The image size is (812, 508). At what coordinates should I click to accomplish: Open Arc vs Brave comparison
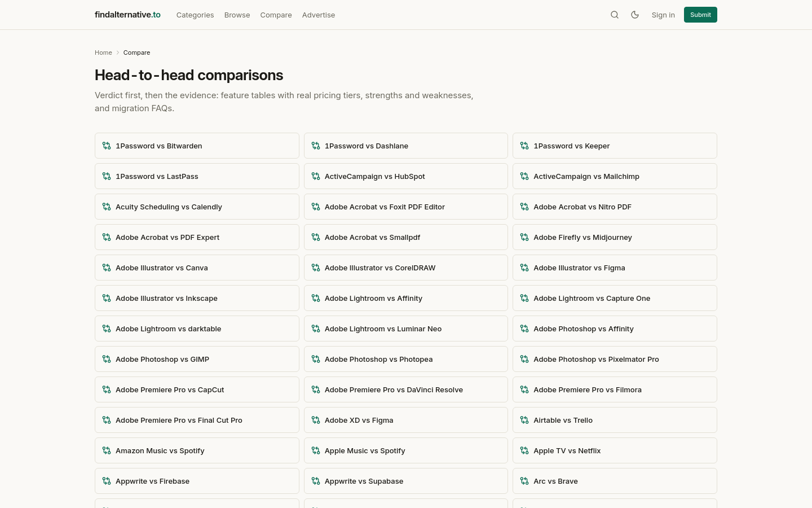pos(615,481)
